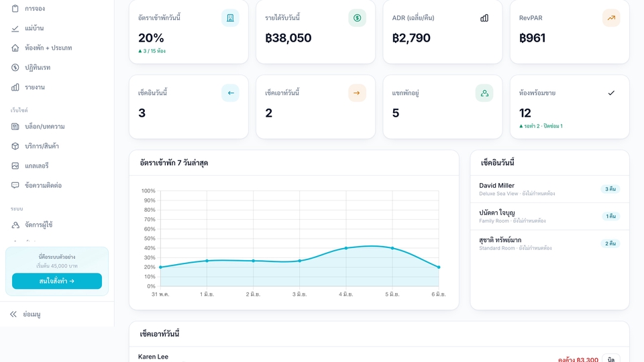The height and width of the screenshot is (362, 644).
Task: Click the right arrow check-out icon
Action: pos(358,93)
